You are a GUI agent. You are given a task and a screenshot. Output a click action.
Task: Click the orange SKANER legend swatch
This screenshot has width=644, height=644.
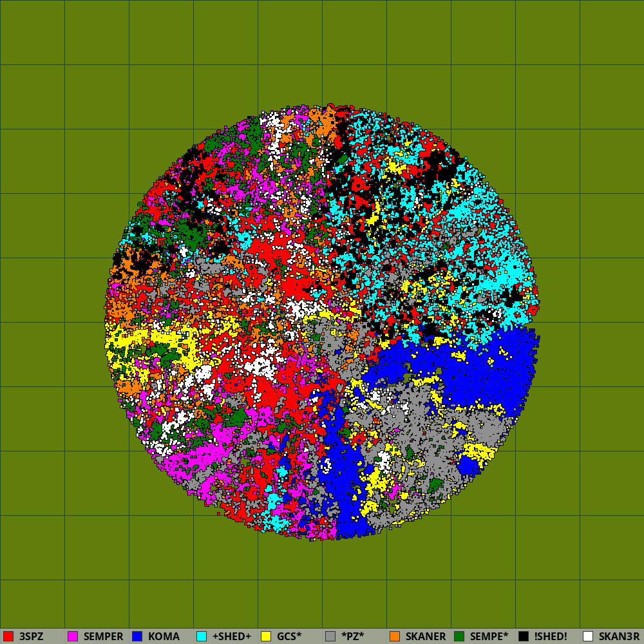point(395,636)
